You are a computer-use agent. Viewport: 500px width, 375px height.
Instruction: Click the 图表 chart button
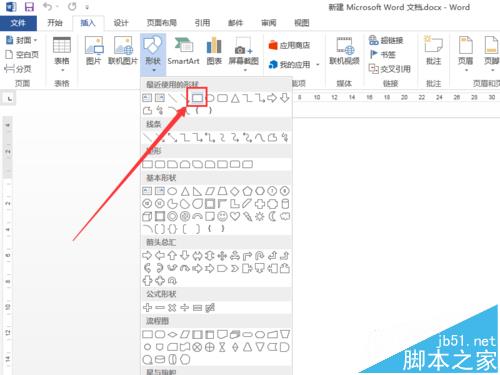(x=214, y=51)
